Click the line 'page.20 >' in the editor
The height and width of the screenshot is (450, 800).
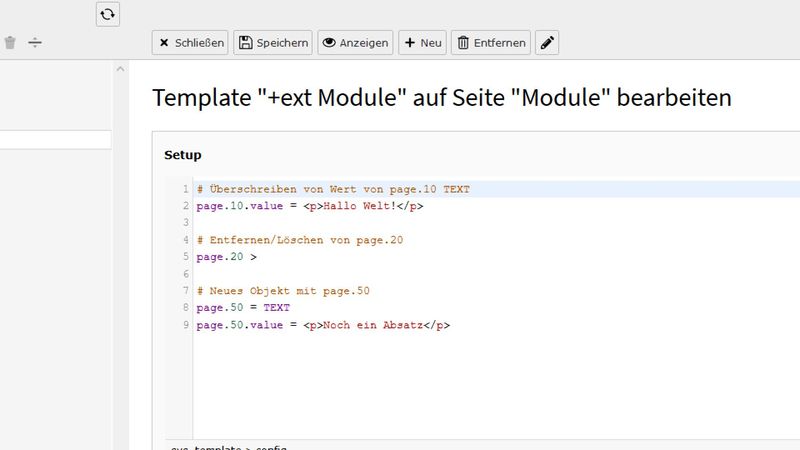(x=226, y=257)
